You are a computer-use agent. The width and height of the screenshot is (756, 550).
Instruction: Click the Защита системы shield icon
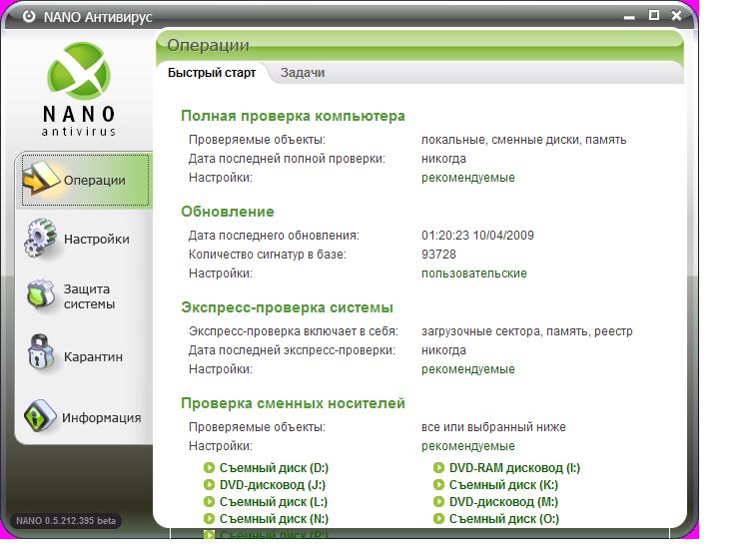pyautogui.click(x=40, y=296)
